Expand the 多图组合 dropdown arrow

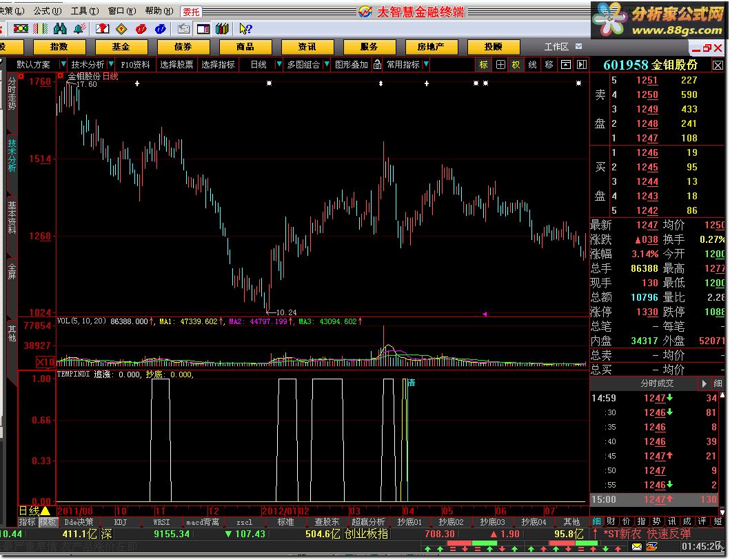(x=327, y=64)
